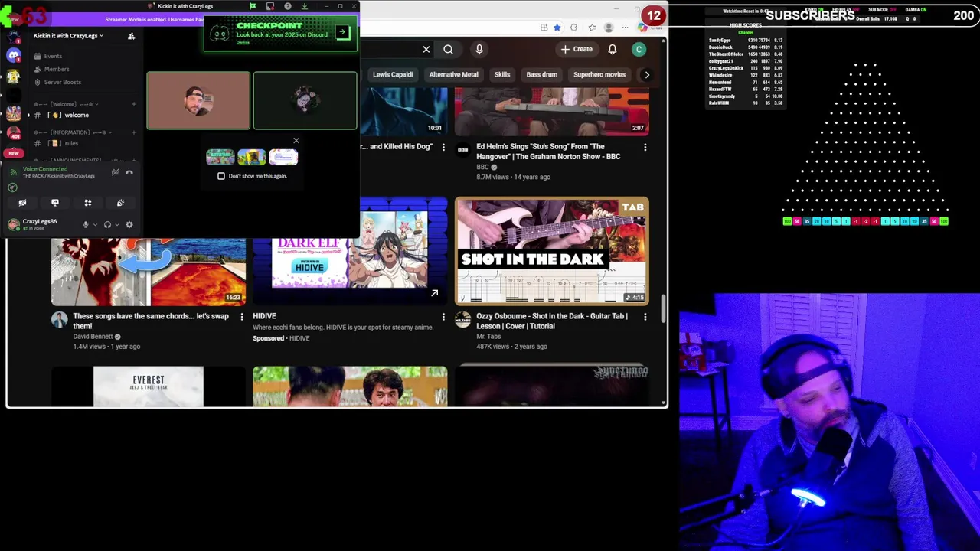Open Members in Discord sidebar
The height and width of the screenshot is (551, 980).
[x=57, y=69]
